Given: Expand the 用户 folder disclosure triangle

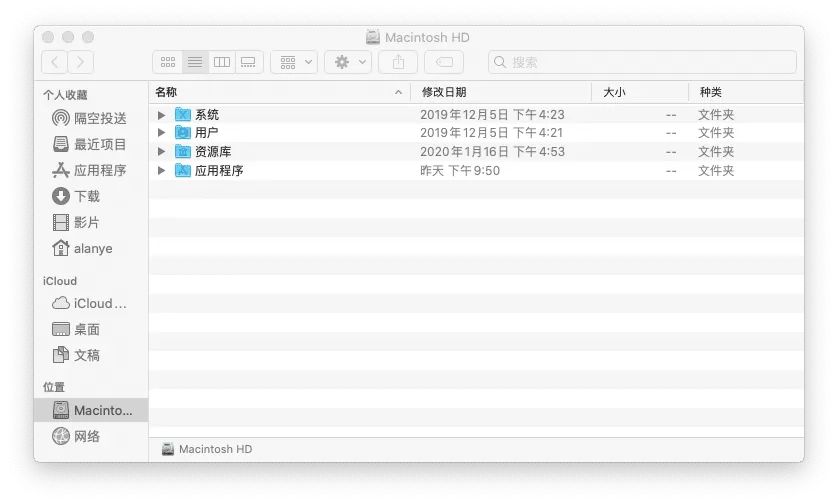Looking at the screenshot, I should click(x=161, y=133).
